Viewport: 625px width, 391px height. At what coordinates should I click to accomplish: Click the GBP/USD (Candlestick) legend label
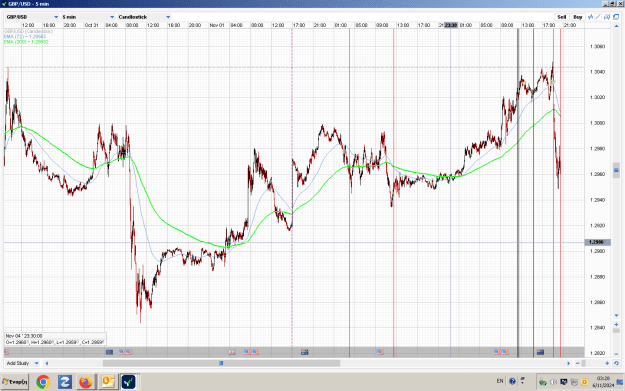pos(28,31)
